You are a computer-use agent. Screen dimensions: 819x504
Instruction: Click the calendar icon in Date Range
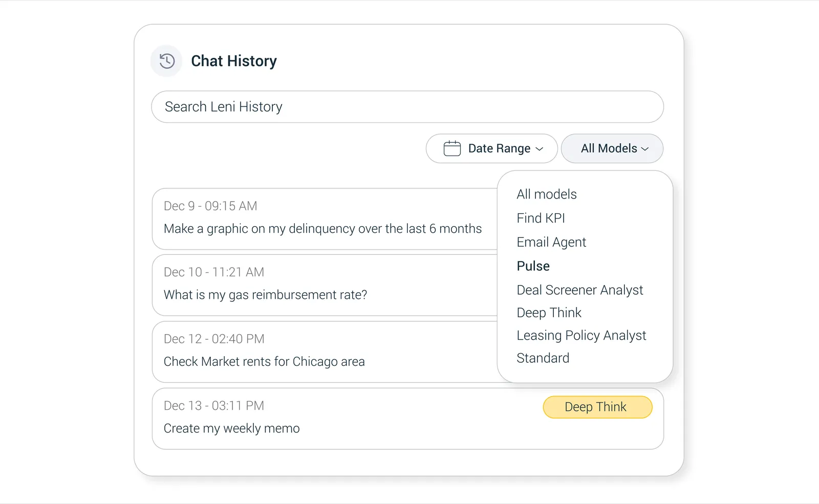(452, 148)
